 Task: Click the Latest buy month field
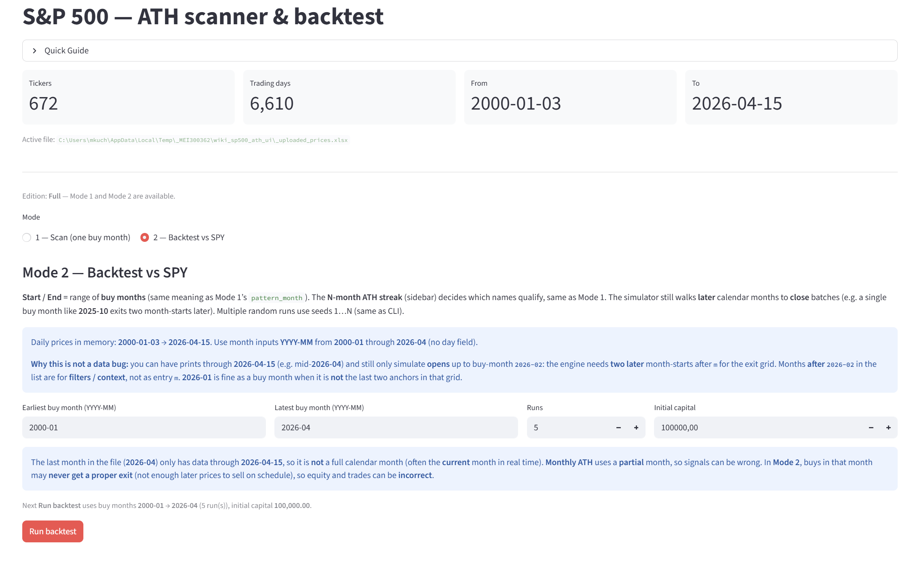(x=395, y=427)
